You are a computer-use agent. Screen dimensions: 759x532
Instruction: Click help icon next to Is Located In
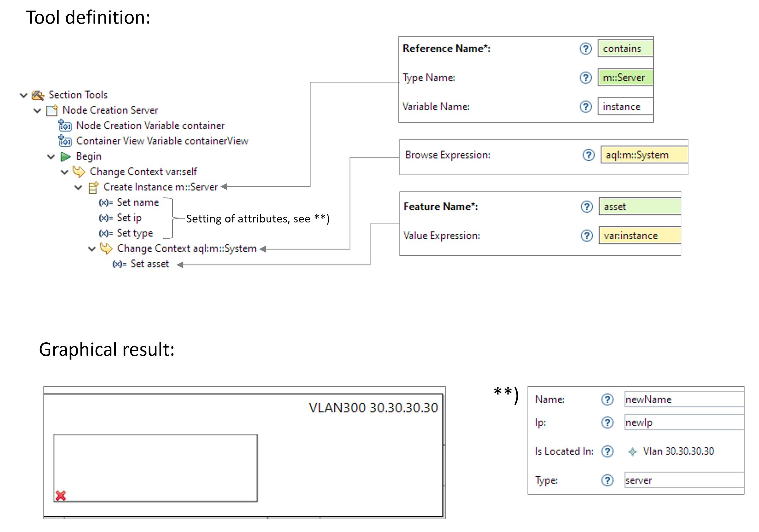607,452
